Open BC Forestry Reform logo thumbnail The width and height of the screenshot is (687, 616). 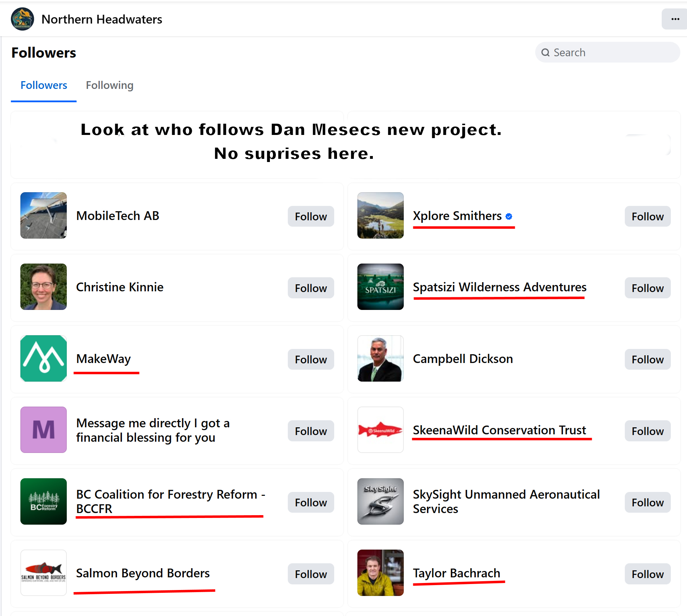point(44,501)
